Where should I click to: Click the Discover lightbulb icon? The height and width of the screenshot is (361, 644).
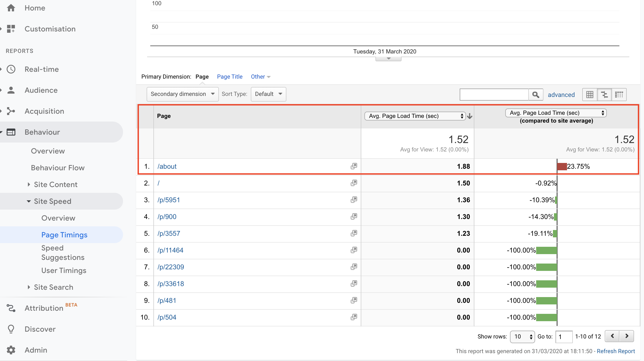pos(11,329)
